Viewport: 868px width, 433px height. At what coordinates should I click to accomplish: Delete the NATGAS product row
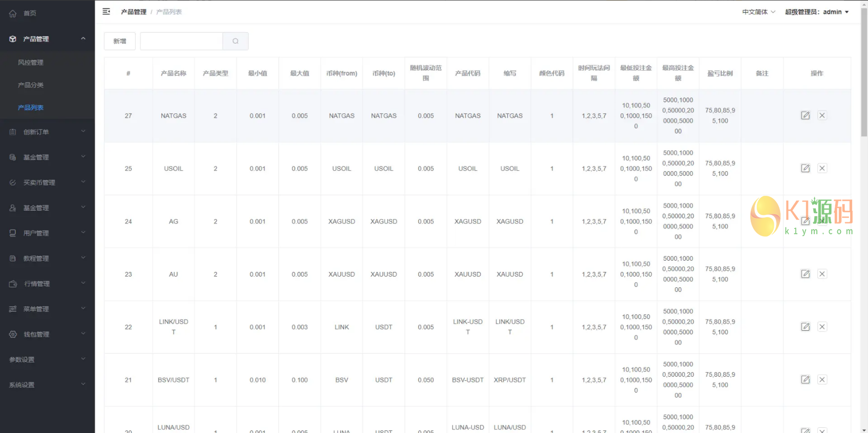822,116
